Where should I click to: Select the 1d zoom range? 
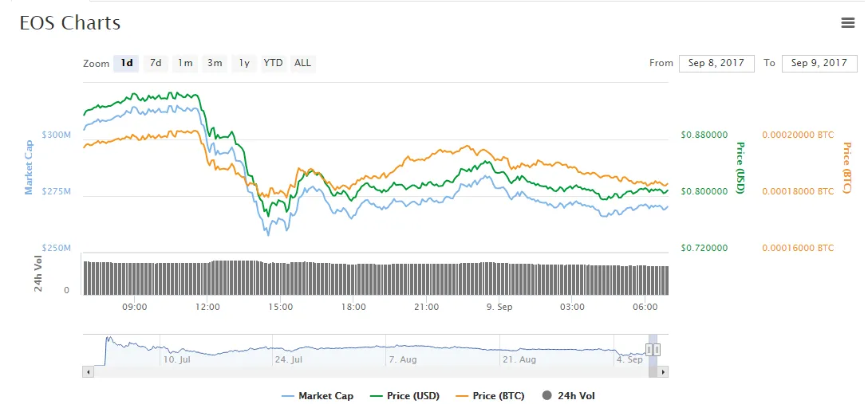tap(127, 63)
